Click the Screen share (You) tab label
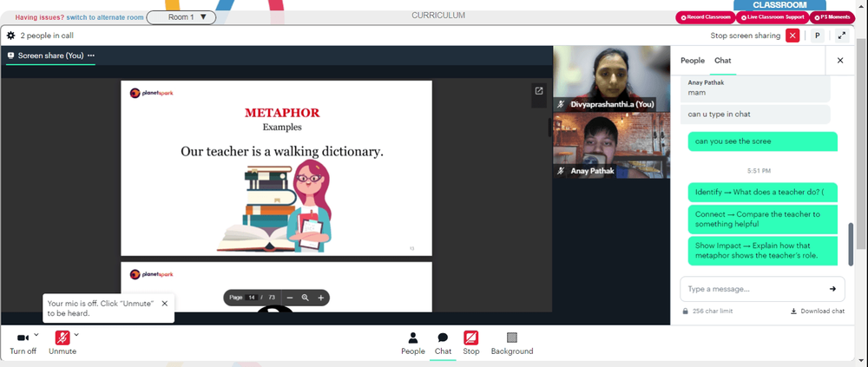Viewport: 868px width, 367px height. pos(51,56)
